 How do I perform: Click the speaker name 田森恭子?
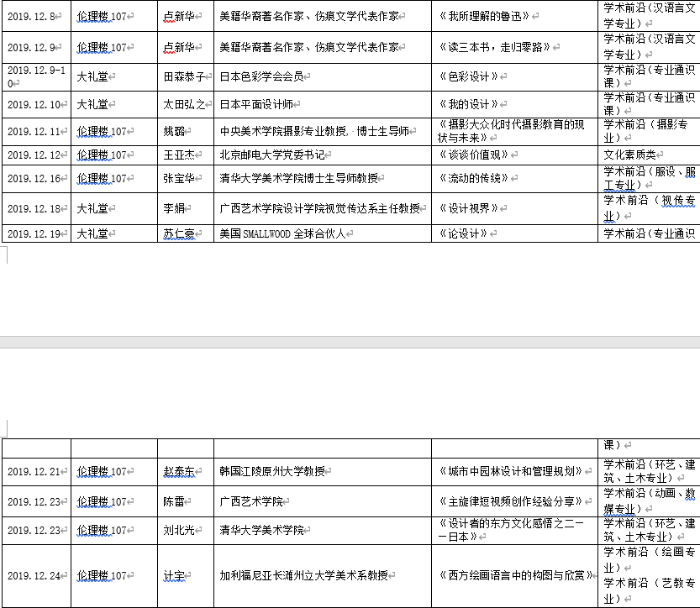coord(184,76)
